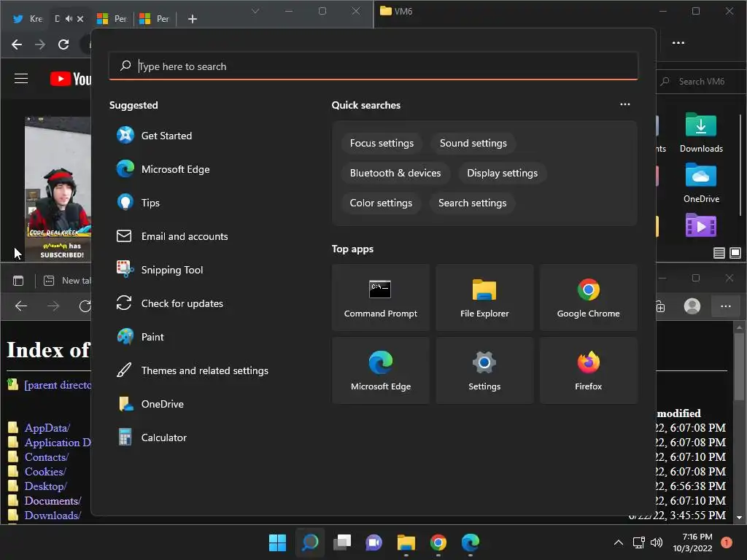This screenshot has width=747, height=560.
Task: Open Command Prompt in Top apps
Action: click(380, 297)
